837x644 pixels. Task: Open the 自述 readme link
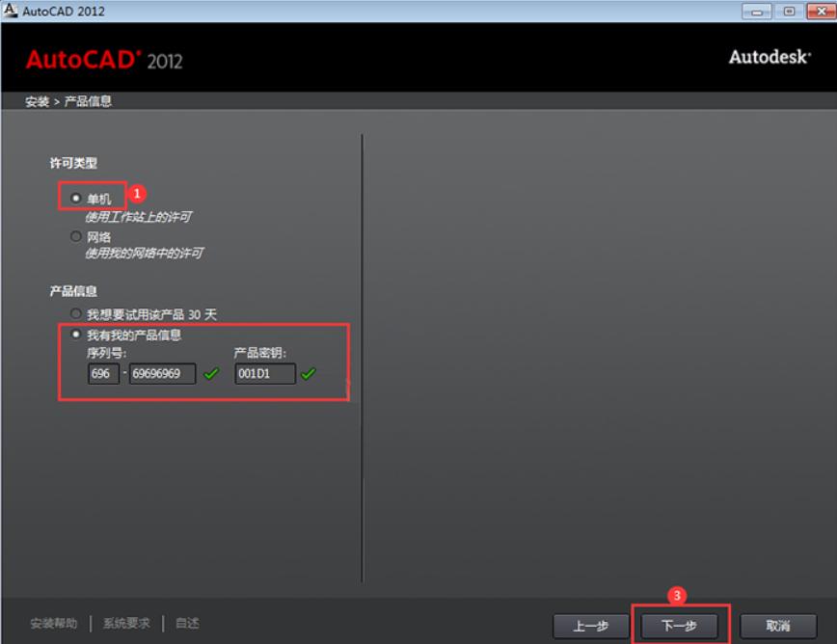[187, 623]
